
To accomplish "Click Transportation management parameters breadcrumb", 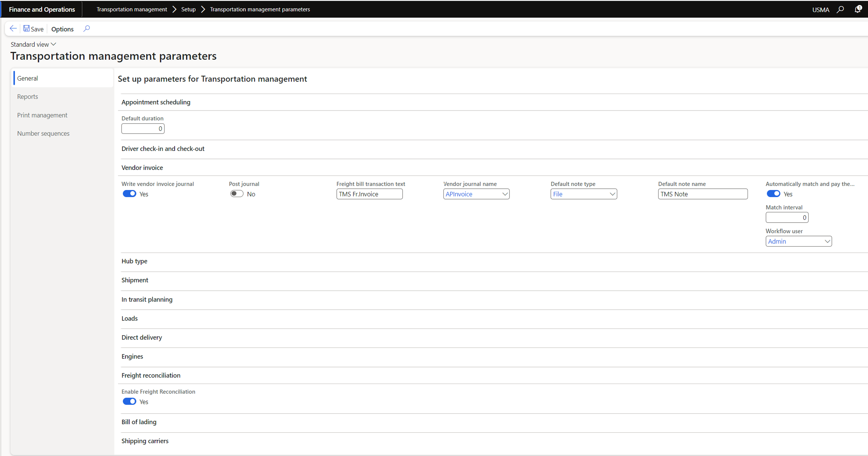I will click(260, 9).
